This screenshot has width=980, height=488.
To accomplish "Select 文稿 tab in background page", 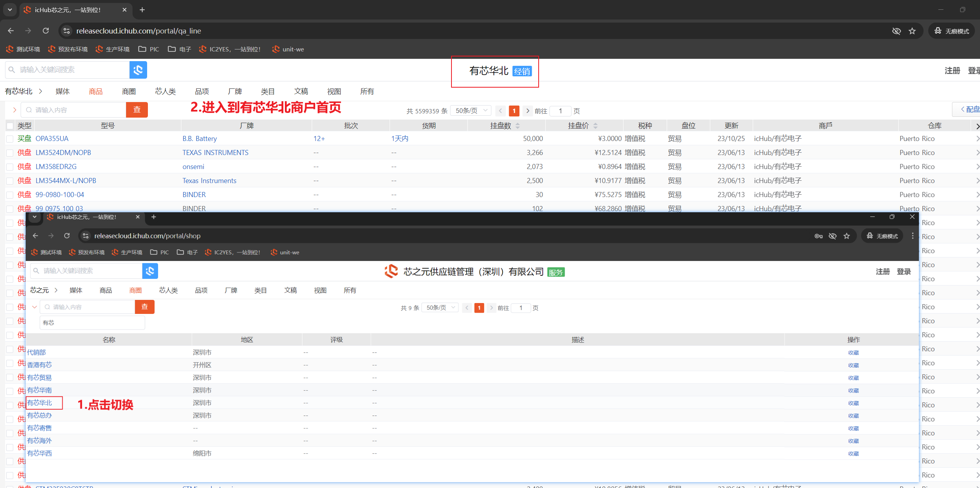I will tap(301, 91).
